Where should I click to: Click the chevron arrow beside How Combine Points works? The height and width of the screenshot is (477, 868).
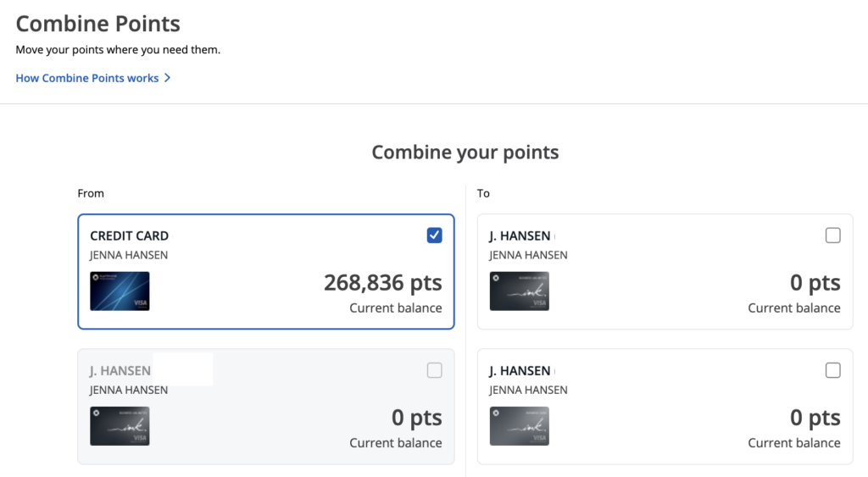click(x=168, y=78)
